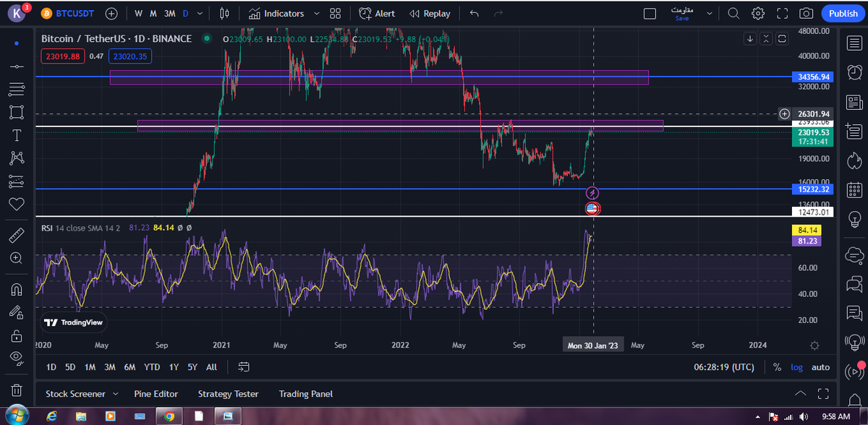The height and width of the screenshot is (425, 868).
Task: Expand the Stock Screener dropdown
Action: 114,394
